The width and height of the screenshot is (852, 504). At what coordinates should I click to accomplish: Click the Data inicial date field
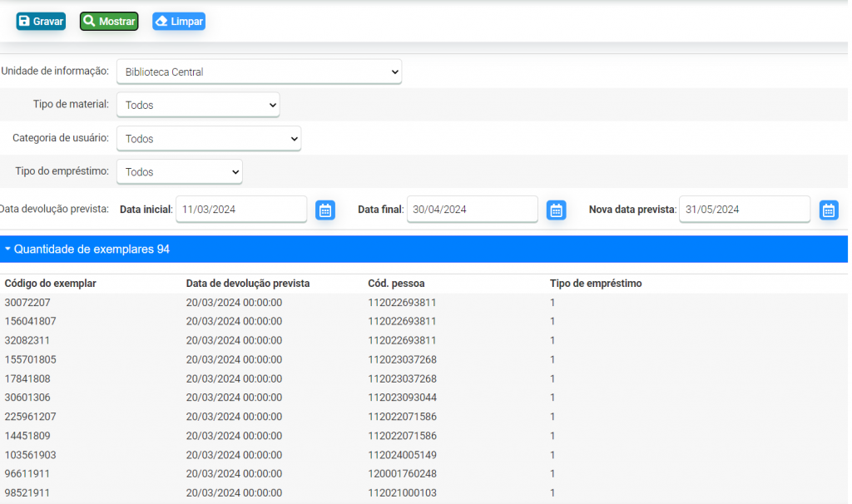240,210
